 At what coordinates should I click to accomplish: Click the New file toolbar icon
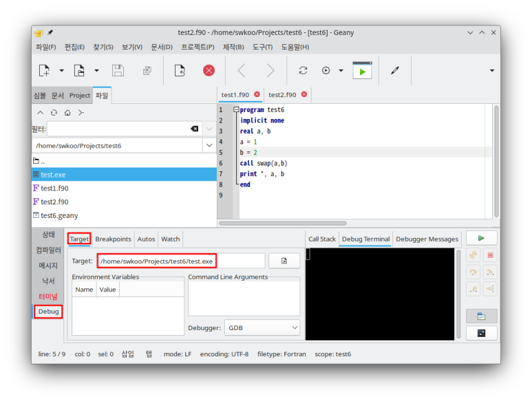(x=45, y=71)
